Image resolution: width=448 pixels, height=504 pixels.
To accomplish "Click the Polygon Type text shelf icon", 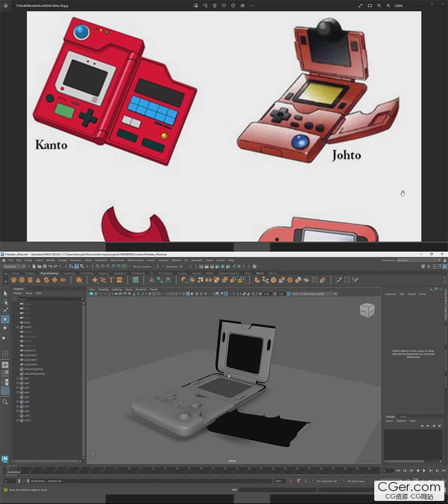I will tap(111, 280).
